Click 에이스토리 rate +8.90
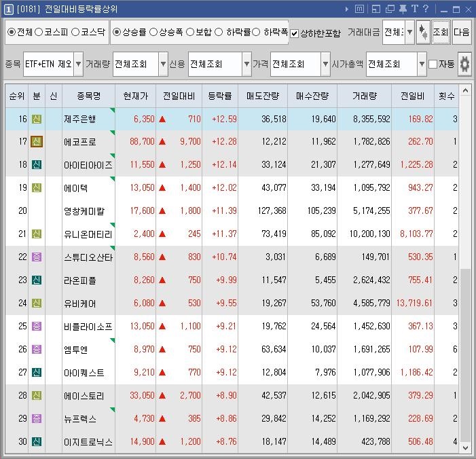The width and height of the screenshot is (476, 459). [226, 395]
